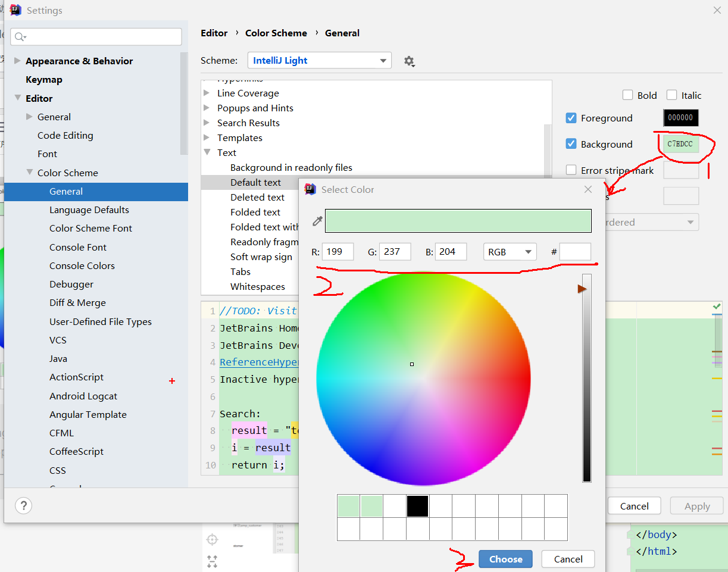Select Whitespaces item
This screenshot has height=572, width=728.
pyautogui.click(x=258, y=286)
